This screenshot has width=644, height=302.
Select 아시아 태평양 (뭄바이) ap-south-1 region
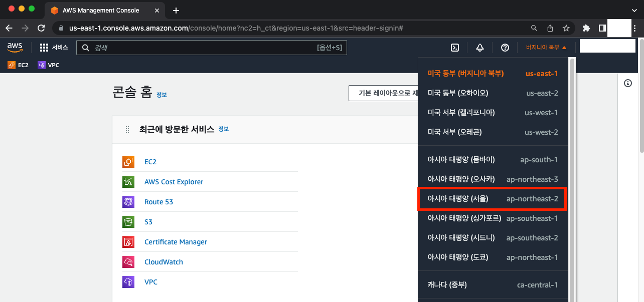[x=493, y=160]
